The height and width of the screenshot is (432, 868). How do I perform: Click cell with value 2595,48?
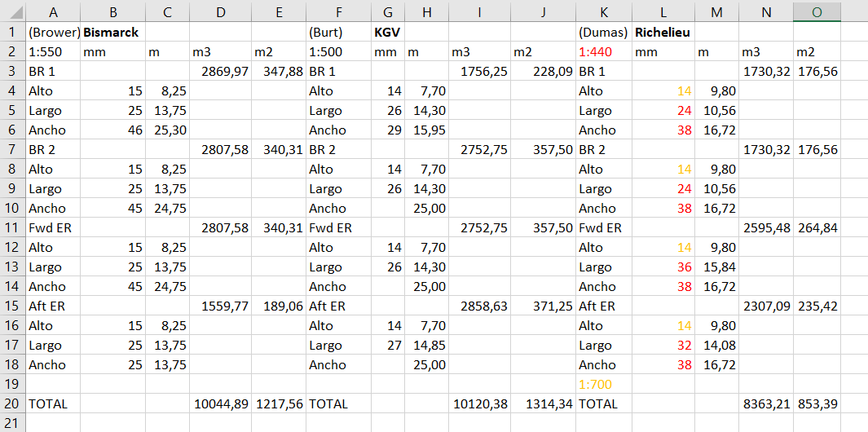tap(766, 227)
